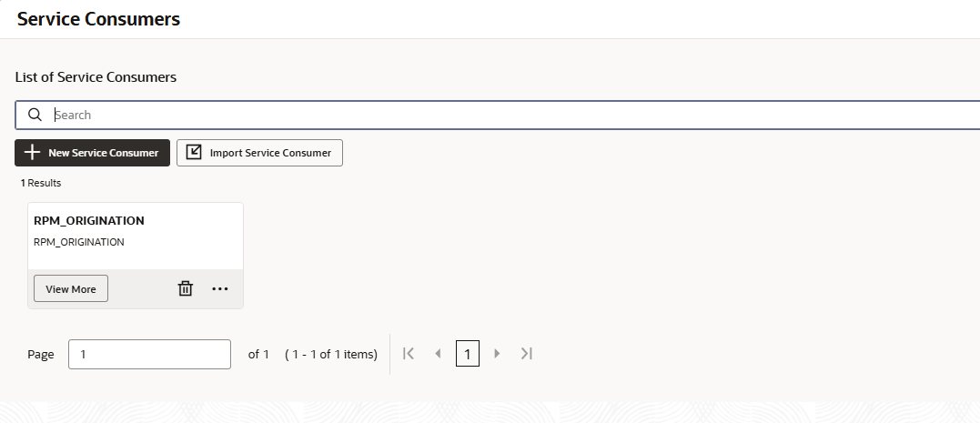The width and height of the screenshot is (980, 423).
Task: Open Import Service Consumer dialog via its label
Action: point(270,153)
